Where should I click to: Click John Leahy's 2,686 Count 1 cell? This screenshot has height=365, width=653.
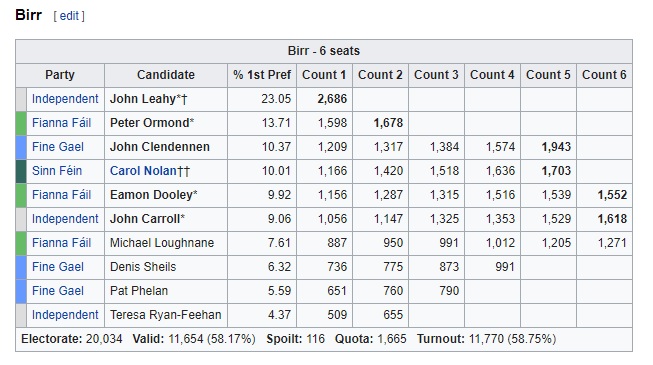click(324, 99)
